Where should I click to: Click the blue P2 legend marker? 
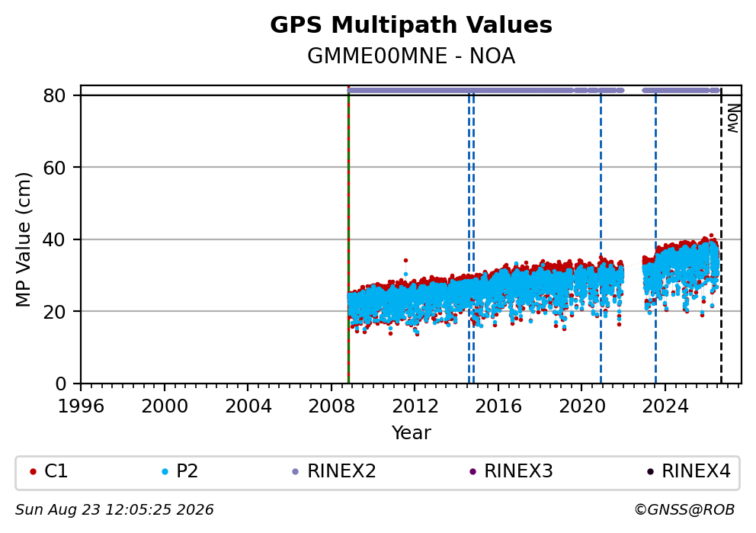165,472
